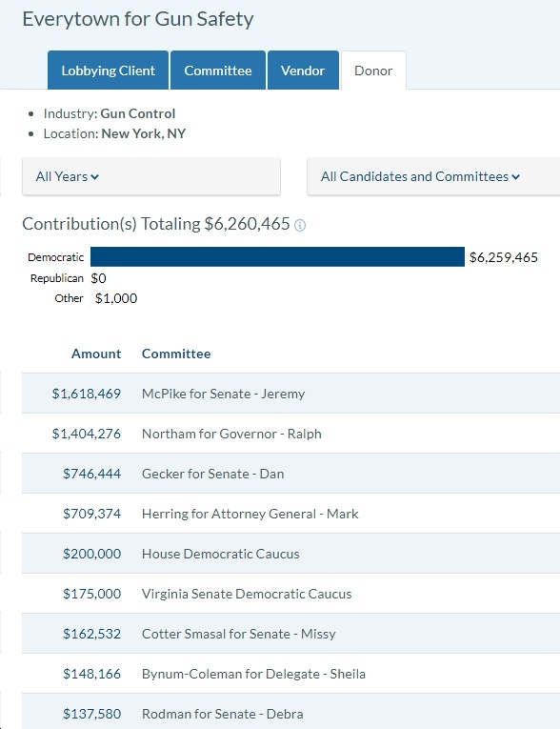Open Gecker for Senate - Dan

(212, 474)
